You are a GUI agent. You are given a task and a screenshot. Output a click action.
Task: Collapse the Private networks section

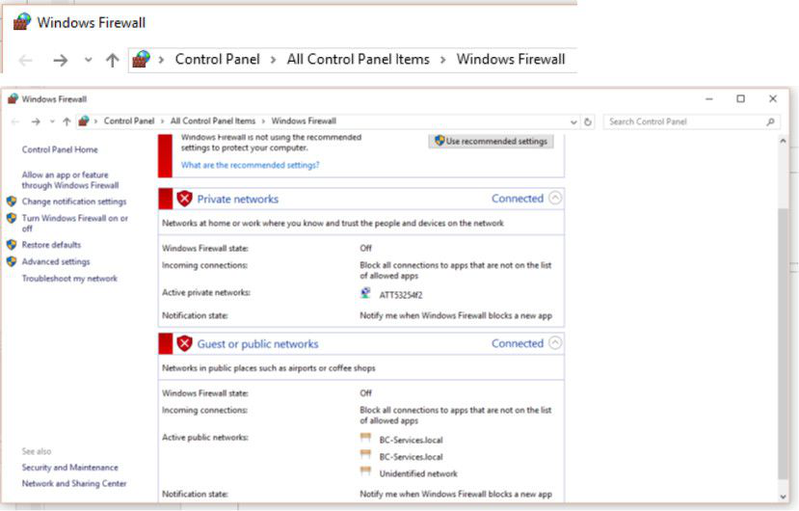point(556,198)
